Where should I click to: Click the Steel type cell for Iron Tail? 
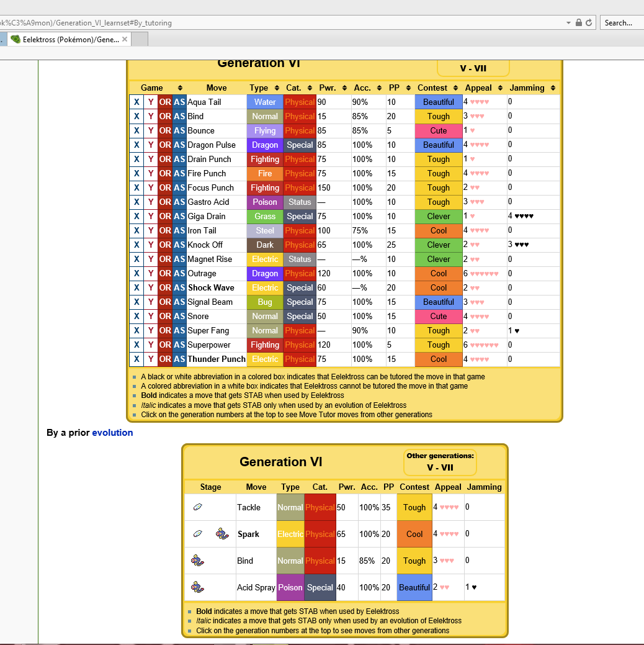pos(265,230)
